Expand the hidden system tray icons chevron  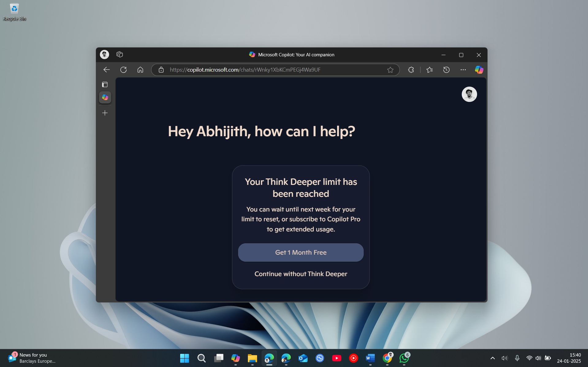(x=492, y=358)
